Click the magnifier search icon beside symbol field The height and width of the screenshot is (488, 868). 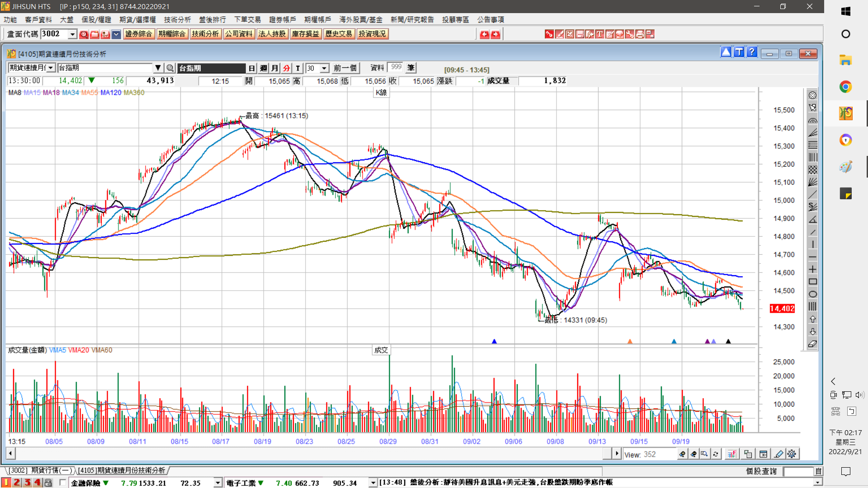coord(170,68)
